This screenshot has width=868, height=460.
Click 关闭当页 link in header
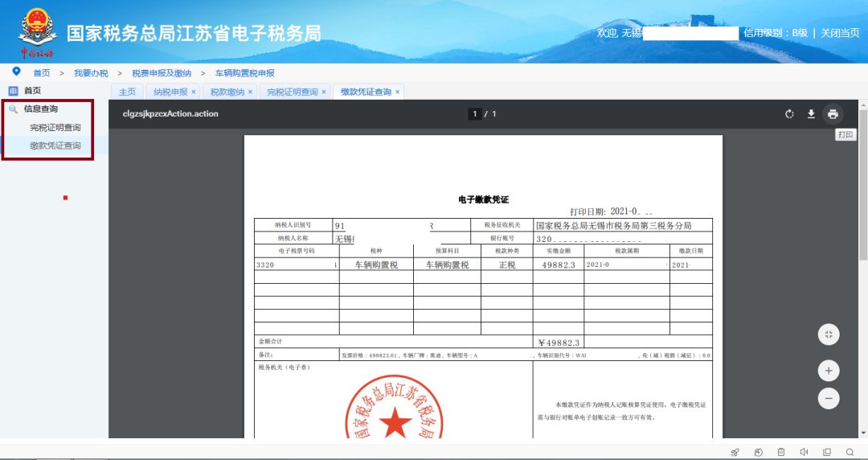tap(839, 33)
